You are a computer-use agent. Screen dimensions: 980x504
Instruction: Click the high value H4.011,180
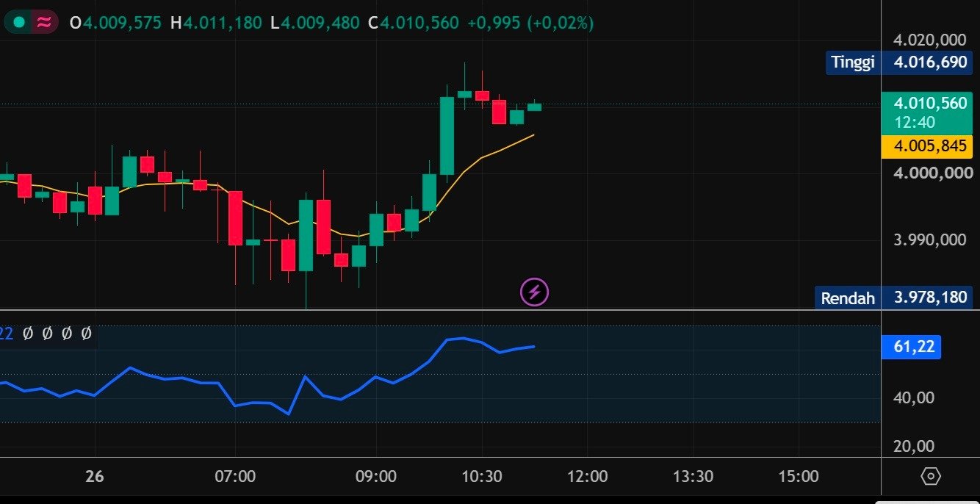216,23
